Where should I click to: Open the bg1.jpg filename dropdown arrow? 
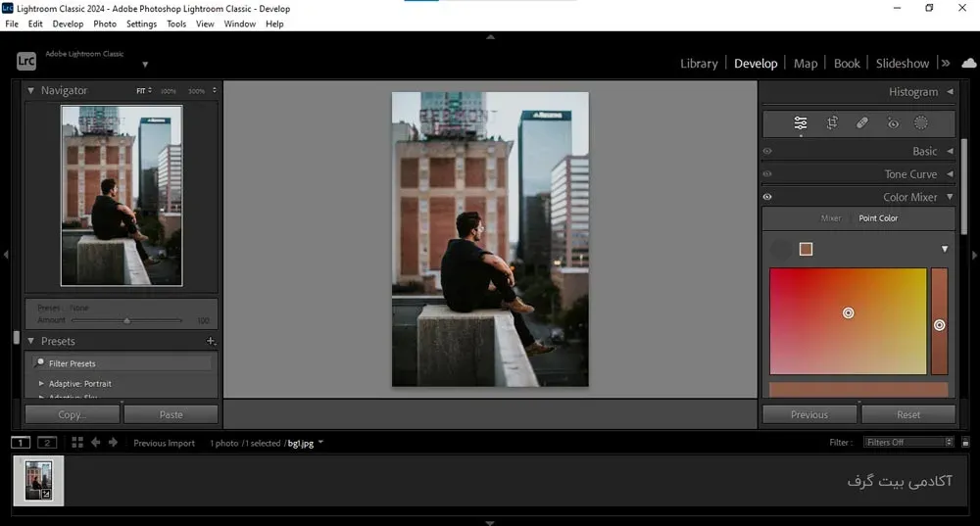tap(320, 443)
